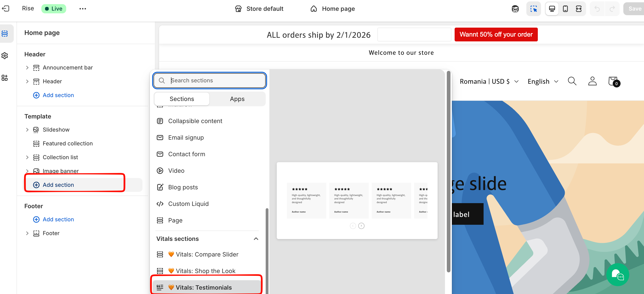This screenshot has height=294, width=644.
Task: Open the Romania USD currency dropdown
Action: click(489, 82)
